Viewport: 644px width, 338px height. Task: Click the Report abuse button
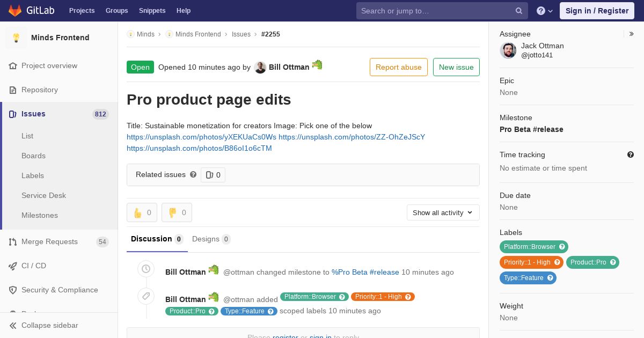click(399, 67)
